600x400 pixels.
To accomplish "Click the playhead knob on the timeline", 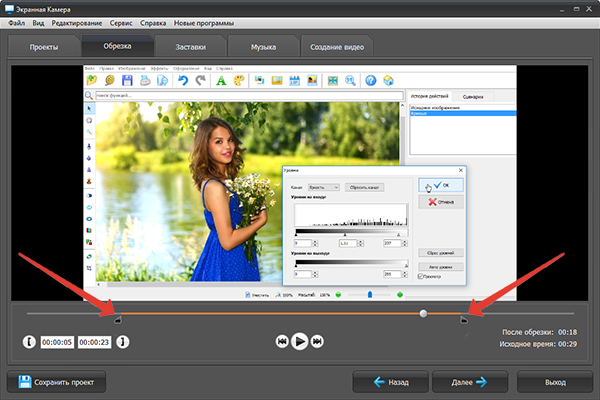I will (424, 313).
